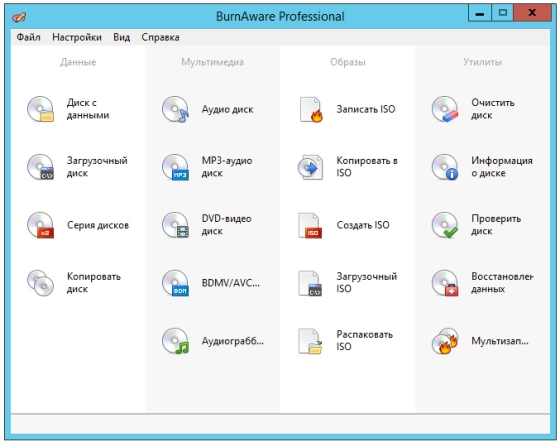Select the Аудио диск label
Viewport: 560px width, 442px height.
click(x=228, y=109)
